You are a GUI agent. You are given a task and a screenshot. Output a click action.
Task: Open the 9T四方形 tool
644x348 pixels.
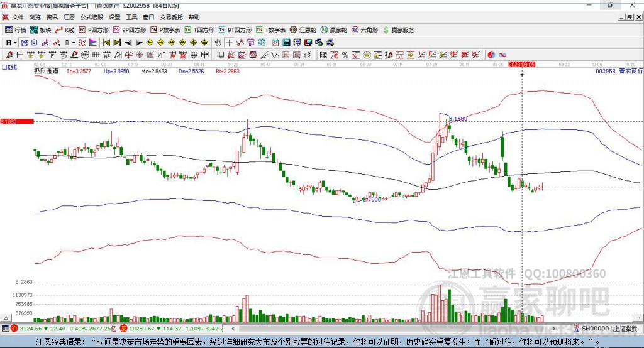click(235, 30)
